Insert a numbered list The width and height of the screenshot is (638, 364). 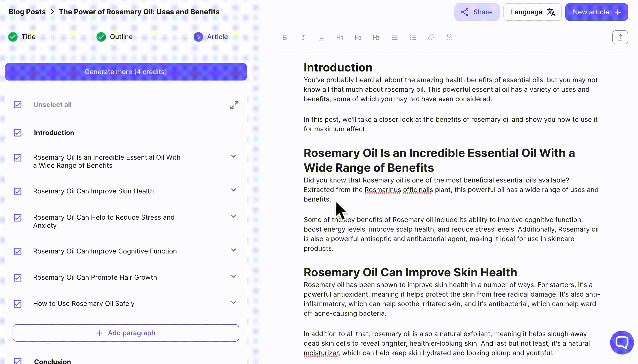coord(412,37)
